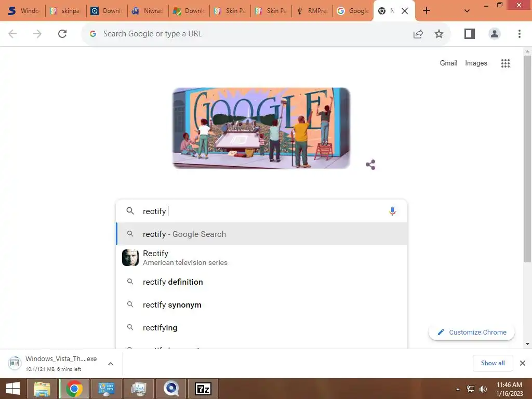Open the Chrome profile avatar
Viewport: 532px width, 399px height.
tap(495, 34)
